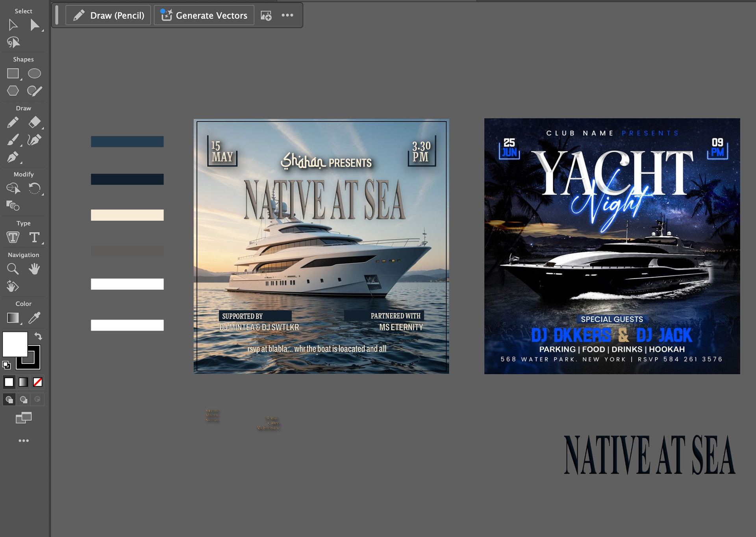The width and height of the screenshot is (756, 537).
Task: Apply Gradient mode button
Action: [24, 382]
